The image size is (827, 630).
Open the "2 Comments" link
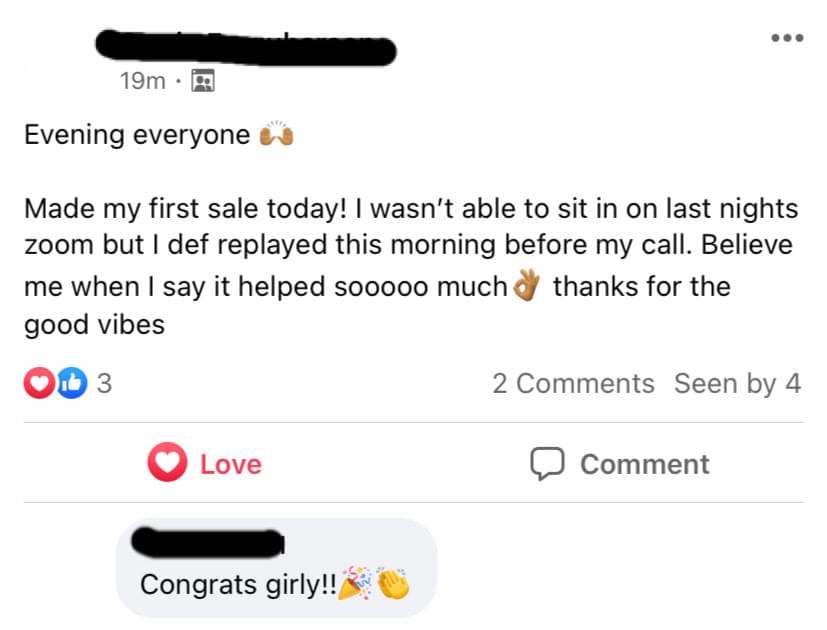click(573, 384)
